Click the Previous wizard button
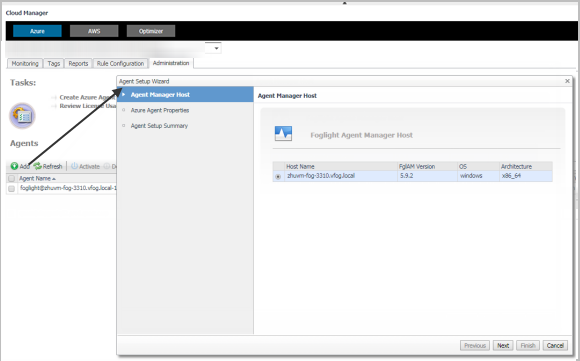This screenshot has height=361, width=580. (475, 345)
